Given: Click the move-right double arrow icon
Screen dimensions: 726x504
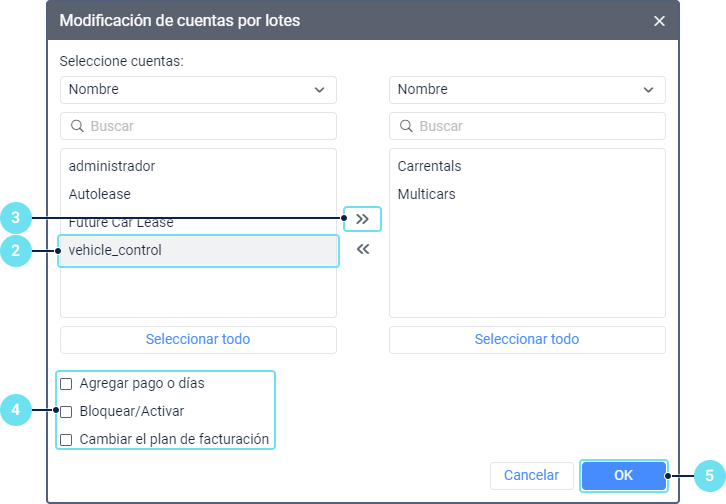Looking at the screenshot, I should coord(362,218).
